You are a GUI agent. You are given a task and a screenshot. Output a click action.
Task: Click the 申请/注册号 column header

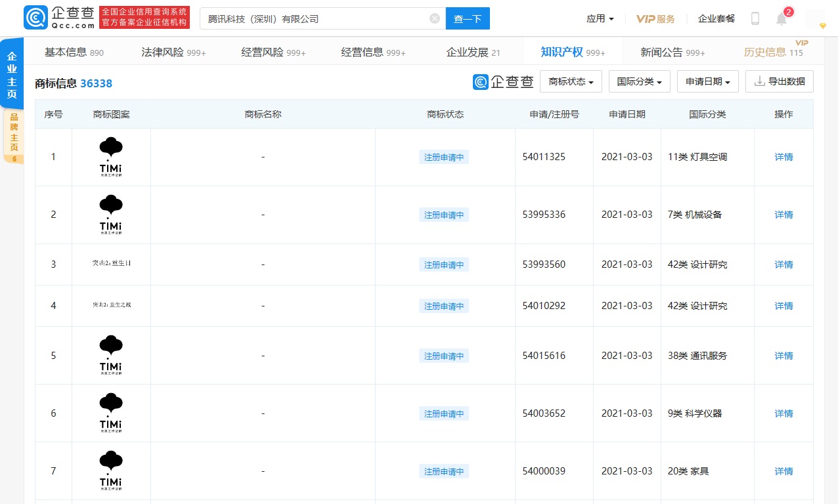[x=554, y=114]
